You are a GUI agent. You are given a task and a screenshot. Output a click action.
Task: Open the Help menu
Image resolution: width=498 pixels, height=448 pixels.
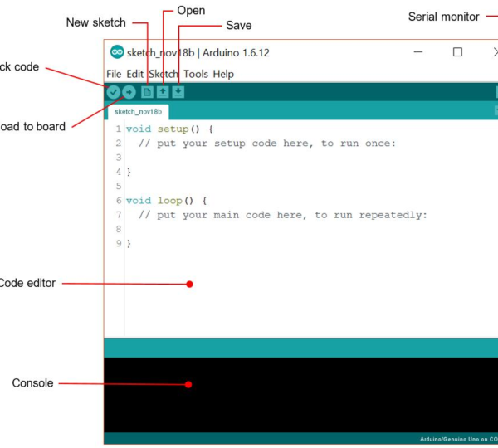click(x=223, y=74)
